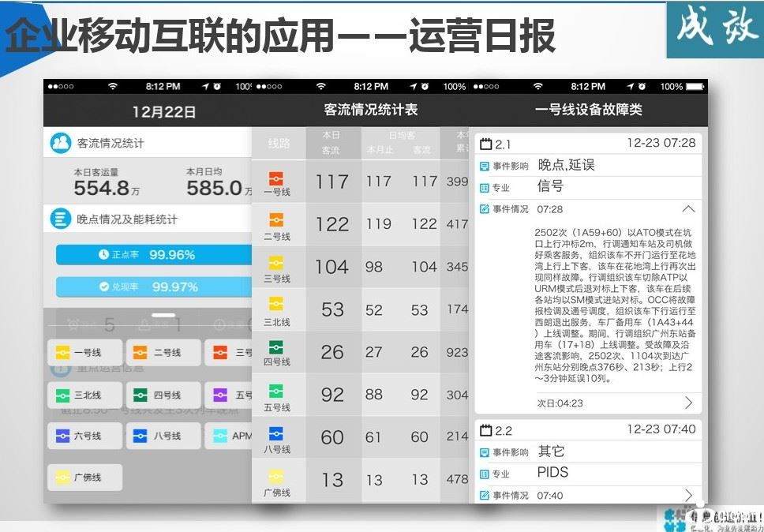Click the 兑现率 99.97% progress bar
764x532 pixels.
(154, 287)
